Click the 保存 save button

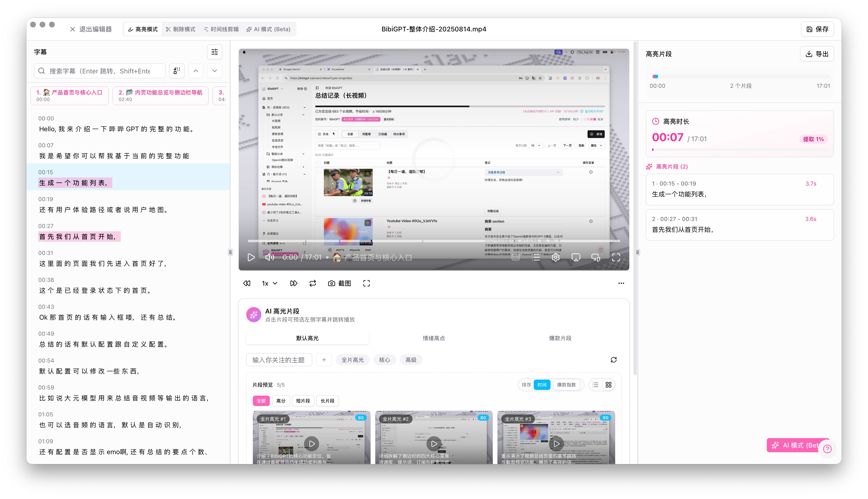coord(817,30)
